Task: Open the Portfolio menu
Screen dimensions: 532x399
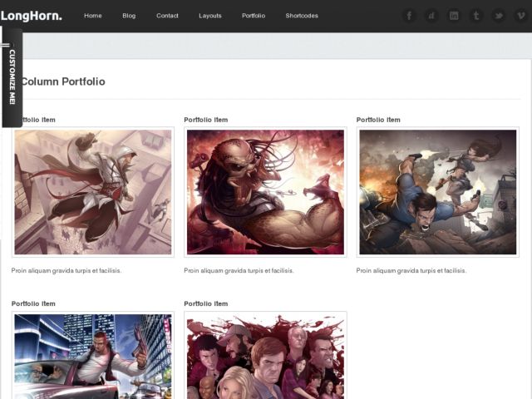Action: pyautogui.click(x=254, y=16)
